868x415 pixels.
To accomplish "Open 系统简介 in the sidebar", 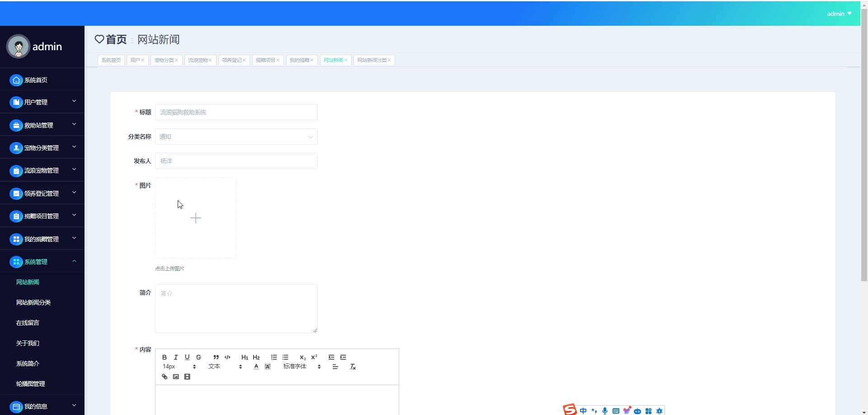I will [x=28, y=363].
